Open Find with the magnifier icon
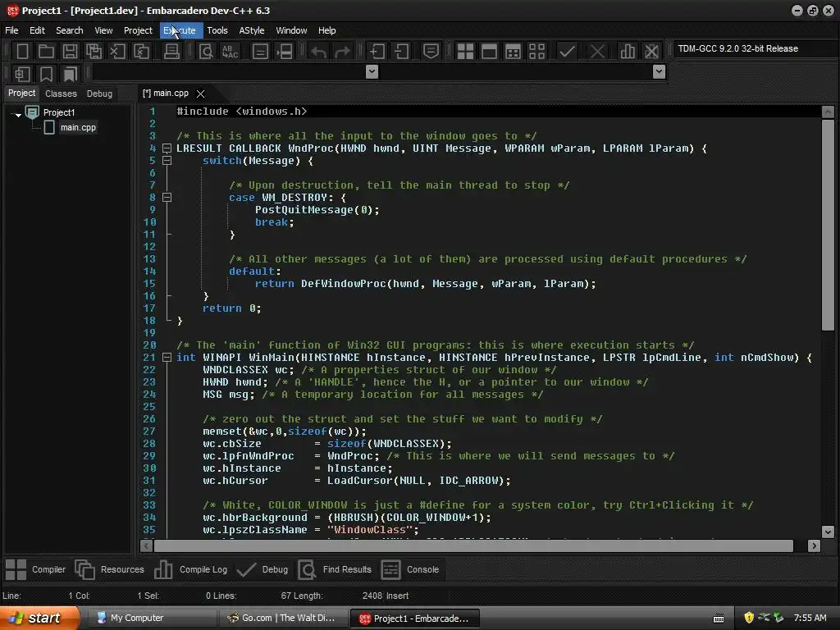 point(206,52)
